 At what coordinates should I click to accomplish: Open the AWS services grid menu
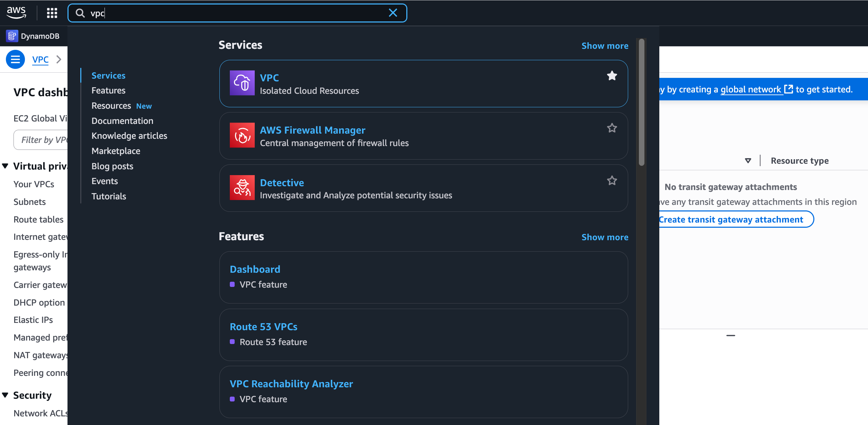(51, 13)
